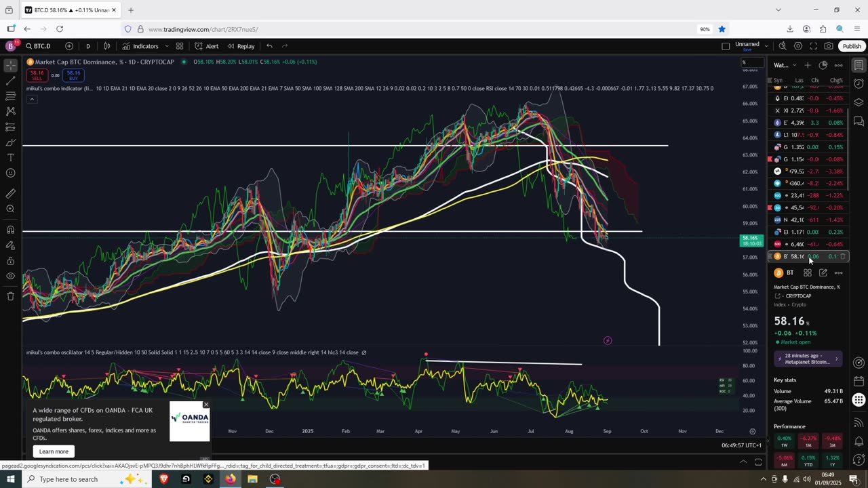This screenshot has width=868, height=488.
Task: Open the BTC.D symbol search
Action: point(38,46)
